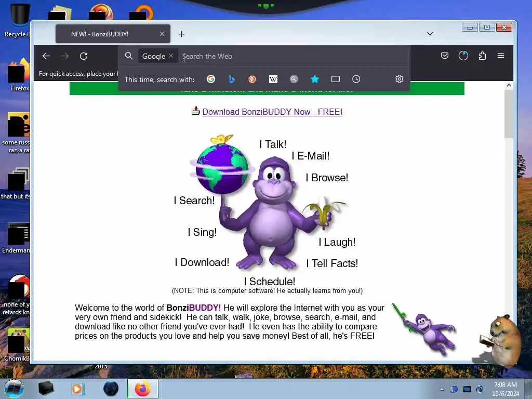
Task: Click the dark globe taskbar icon
Action: pos(111,389)
